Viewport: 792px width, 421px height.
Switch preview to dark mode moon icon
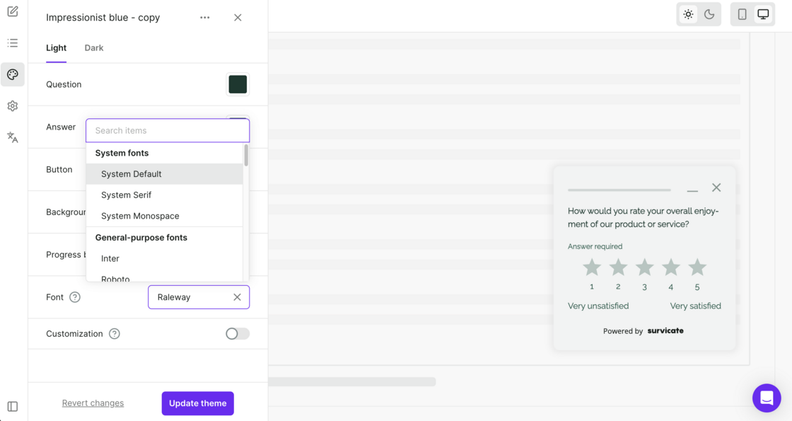tap(709, 14)
